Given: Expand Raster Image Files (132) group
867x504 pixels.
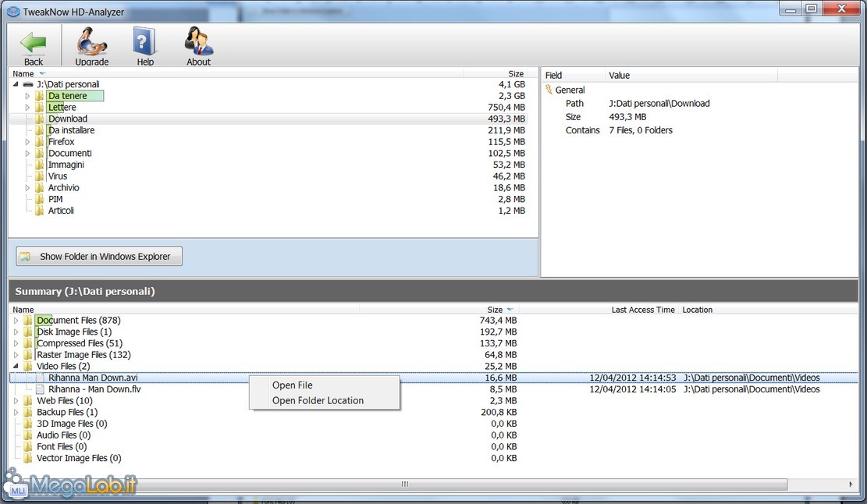Looking at the screenshot, I should click(x=16, y=355).
